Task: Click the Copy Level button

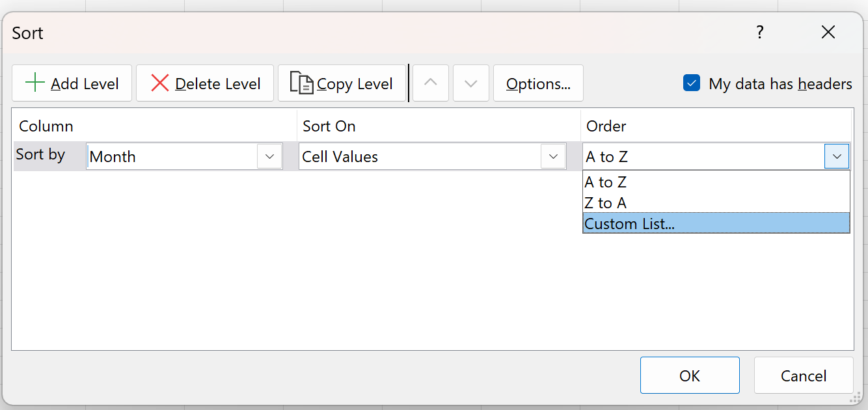Action: [x=341, y=83]
